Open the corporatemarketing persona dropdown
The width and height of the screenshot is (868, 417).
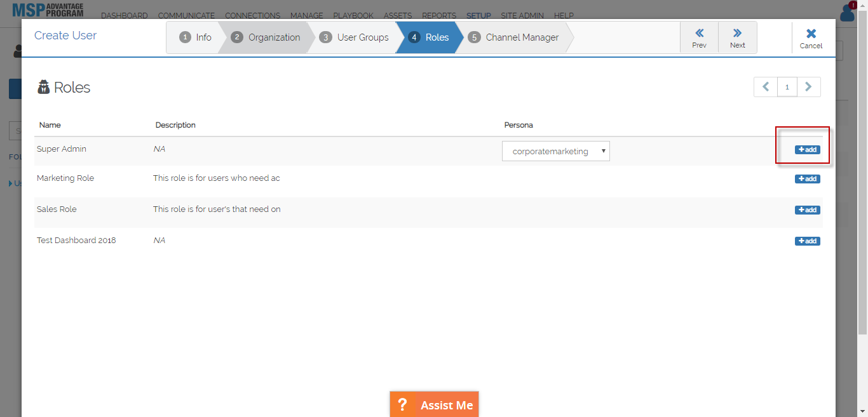556,151
